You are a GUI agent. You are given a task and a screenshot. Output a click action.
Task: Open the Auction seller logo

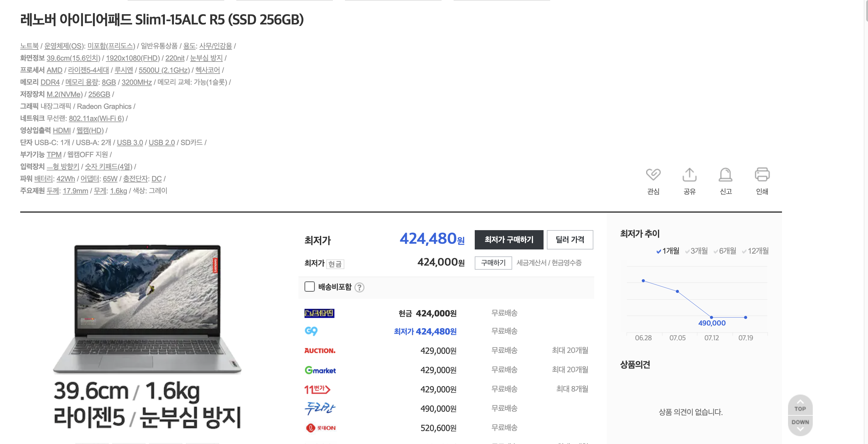[320, 351]
